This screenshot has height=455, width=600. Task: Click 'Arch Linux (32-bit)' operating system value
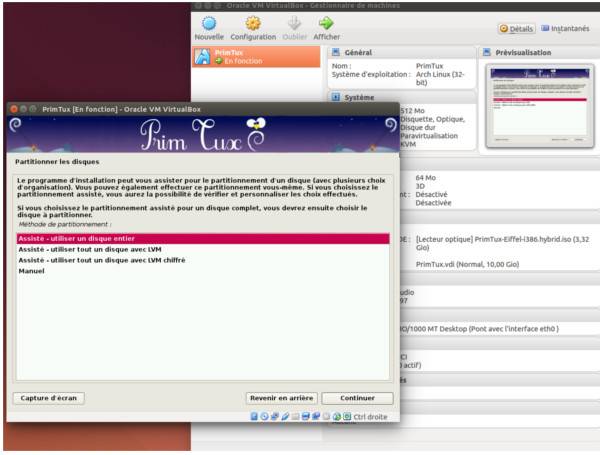click(x=440, y=78)
